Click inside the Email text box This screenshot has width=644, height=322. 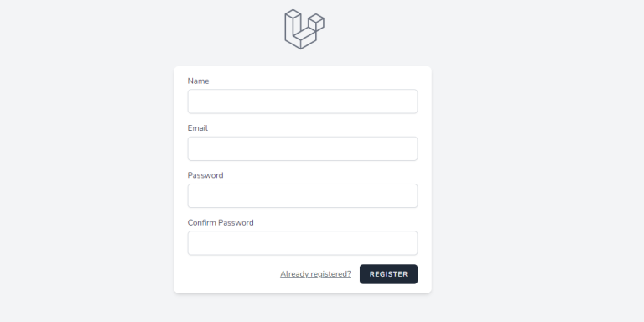303,148
